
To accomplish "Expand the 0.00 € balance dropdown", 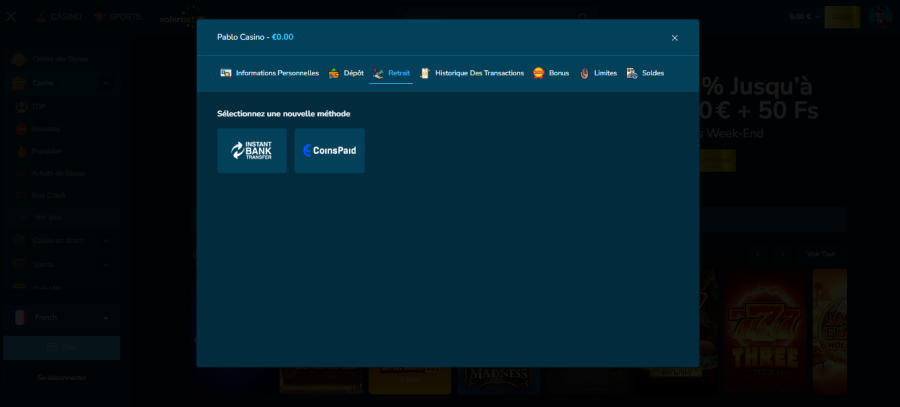I will pos(803,17).
